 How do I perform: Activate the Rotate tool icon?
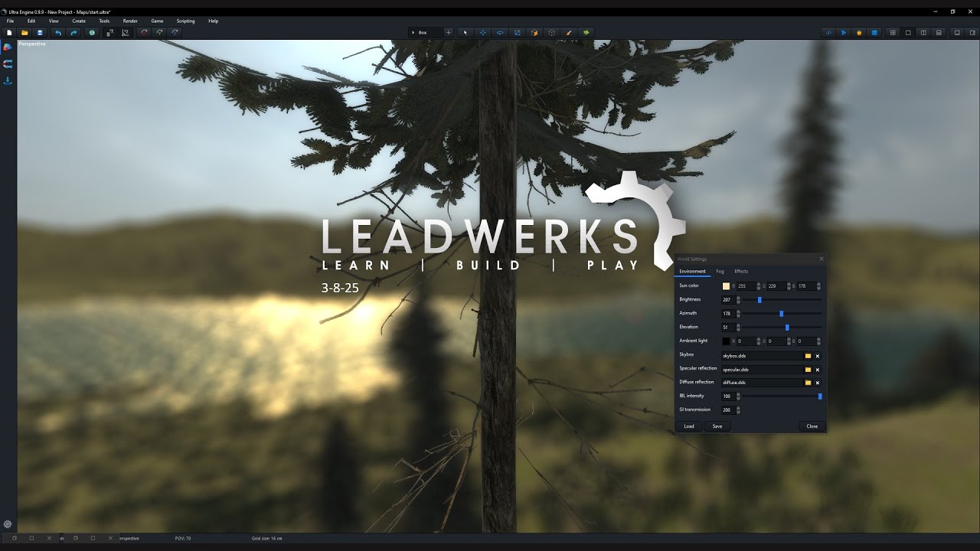coord(500,33)
